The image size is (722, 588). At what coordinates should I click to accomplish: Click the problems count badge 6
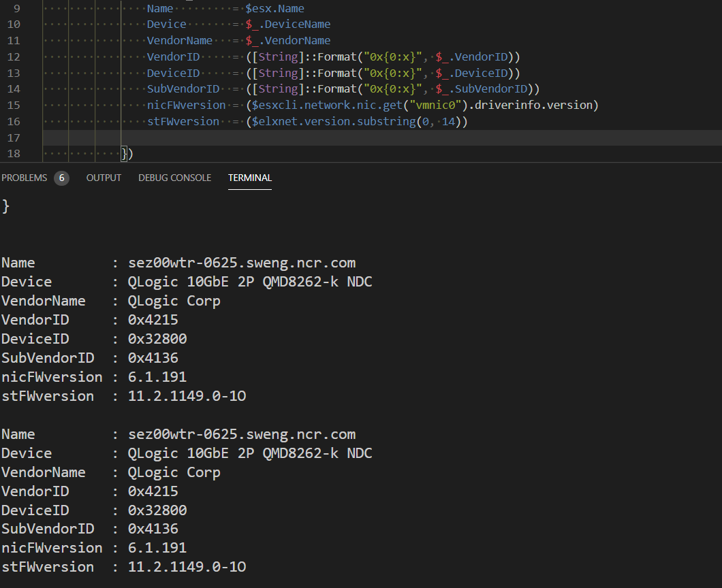coord(61,178)
